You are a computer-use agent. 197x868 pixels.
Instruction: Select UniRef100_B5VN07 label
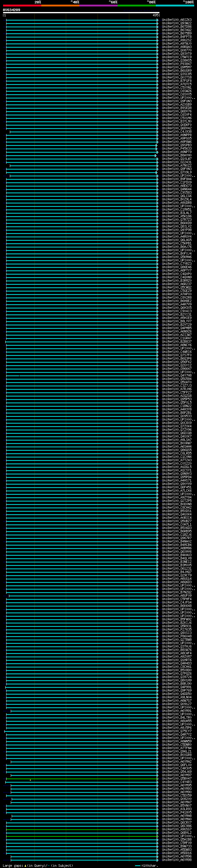click(x=177, y=806)
